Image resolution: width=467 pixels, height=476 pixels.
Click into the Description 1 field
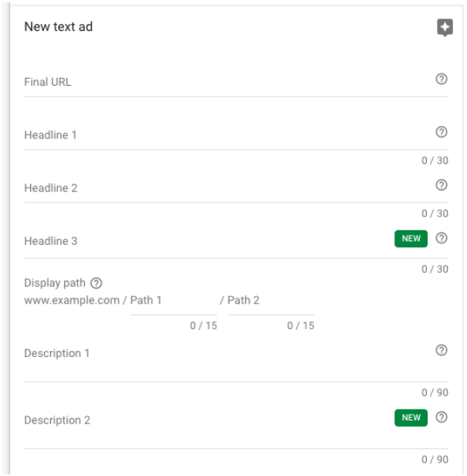[224, 354]
